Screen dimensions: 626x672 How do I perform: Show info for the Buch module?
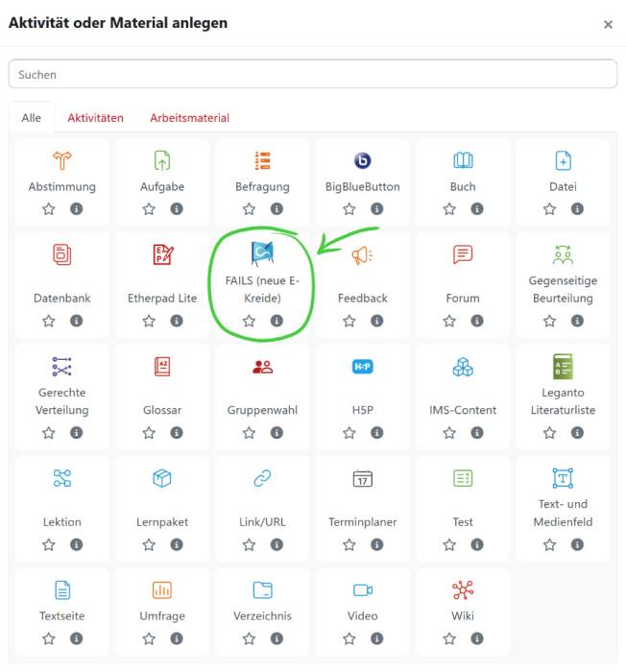(x=477, y=209)
